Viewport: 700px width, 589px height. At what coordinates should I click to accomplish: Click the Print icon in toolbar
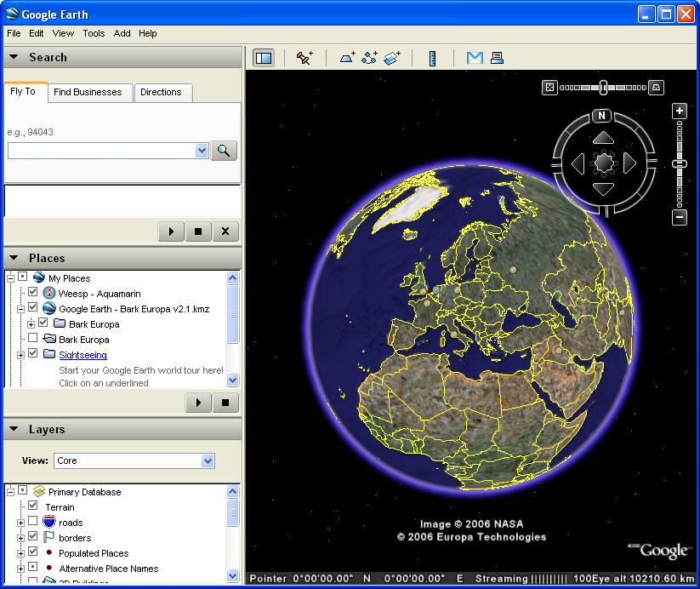point(497,58)
